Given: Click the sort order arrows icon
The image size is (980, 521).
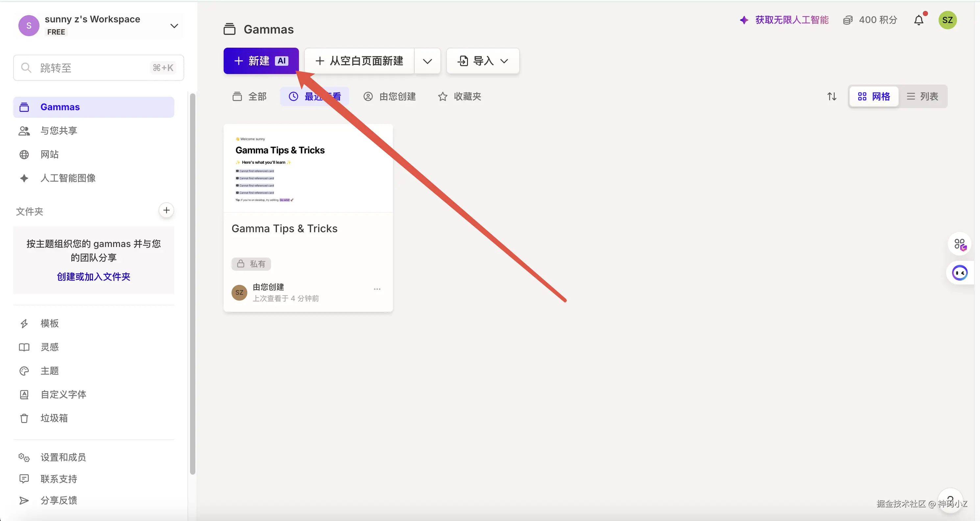Looking at the screenshot, I should [832, 97].
